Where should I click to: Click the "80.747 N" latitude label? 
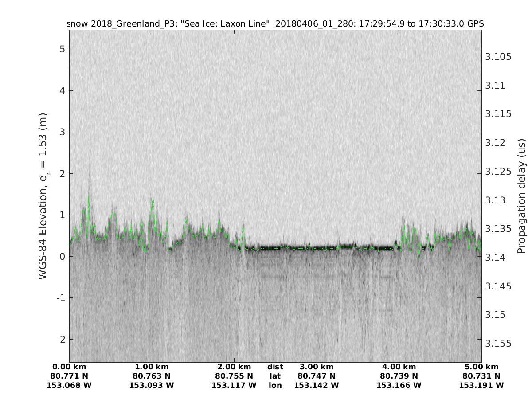(317, 376)
